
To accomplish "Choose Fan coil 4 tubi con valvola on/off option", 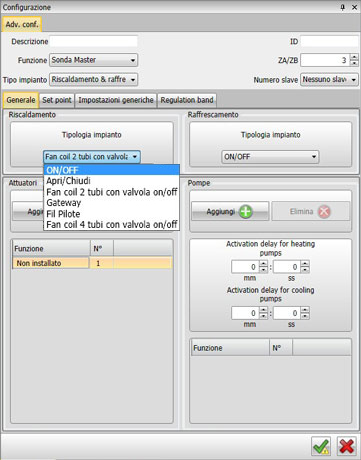I will [x=112, y=224].
